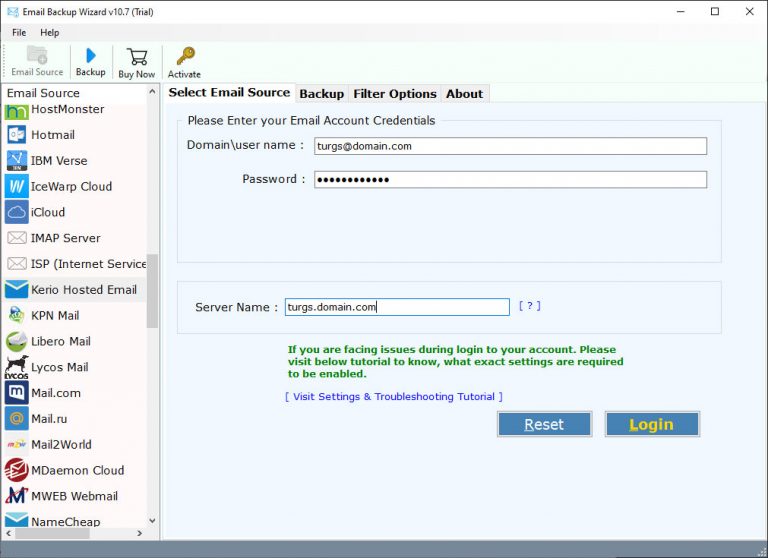This screenshot has height=558, width=768.
Task: Click the Activate key icon
Action: coord(185,56)
